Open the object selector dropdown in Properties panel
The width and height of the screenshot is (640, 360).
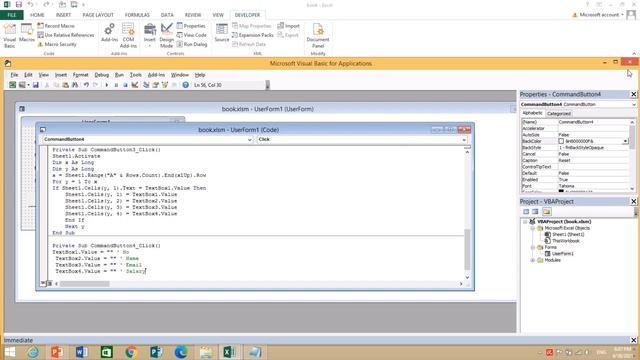[633, 104]
